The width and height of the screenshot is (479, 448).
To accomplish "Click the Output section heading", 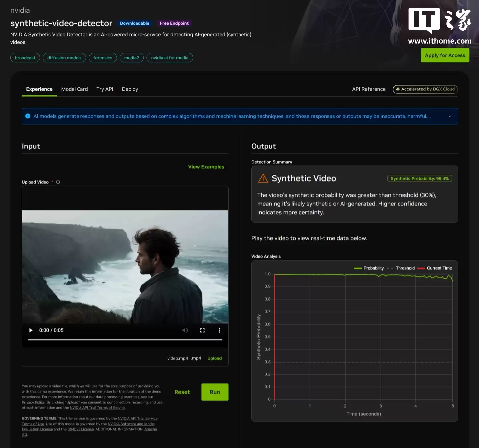I will coord(263,146).
